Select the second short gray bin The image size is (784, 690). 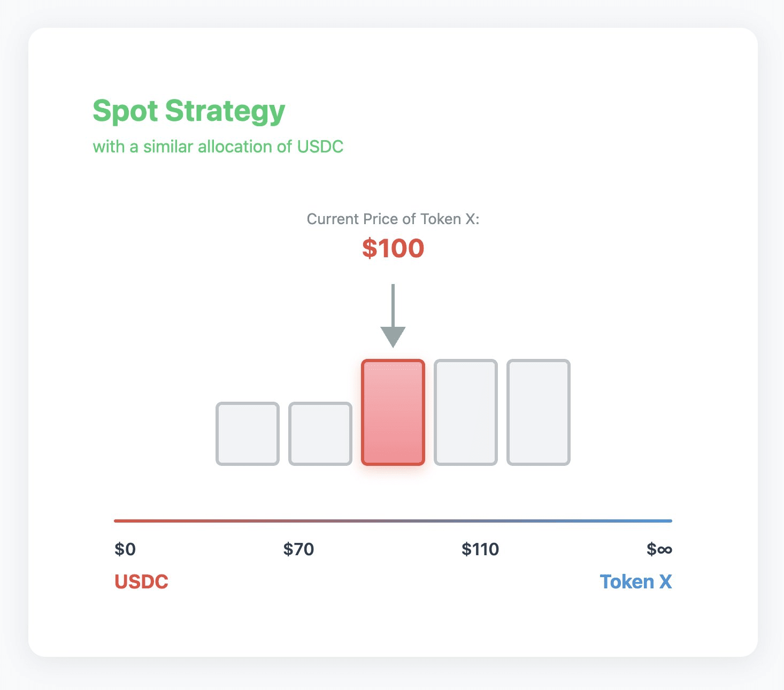click(x=320, y=434)
